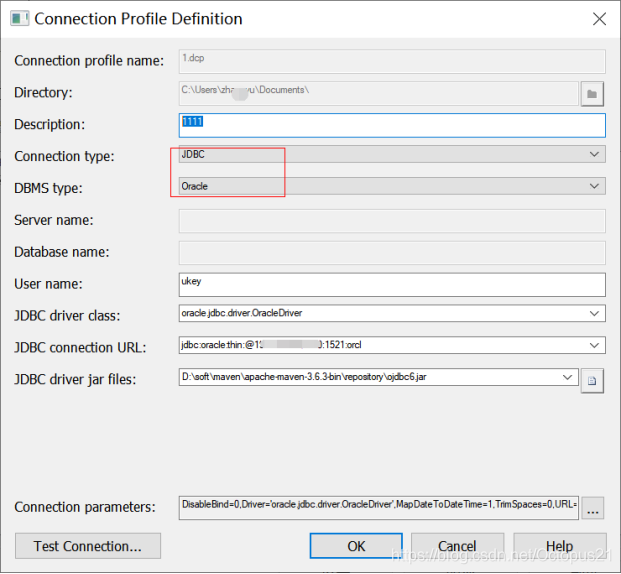The height and width of the screenshot is (574, 621).
Task: Expand the Connection type dropdown
Action: tap(594, 154)
